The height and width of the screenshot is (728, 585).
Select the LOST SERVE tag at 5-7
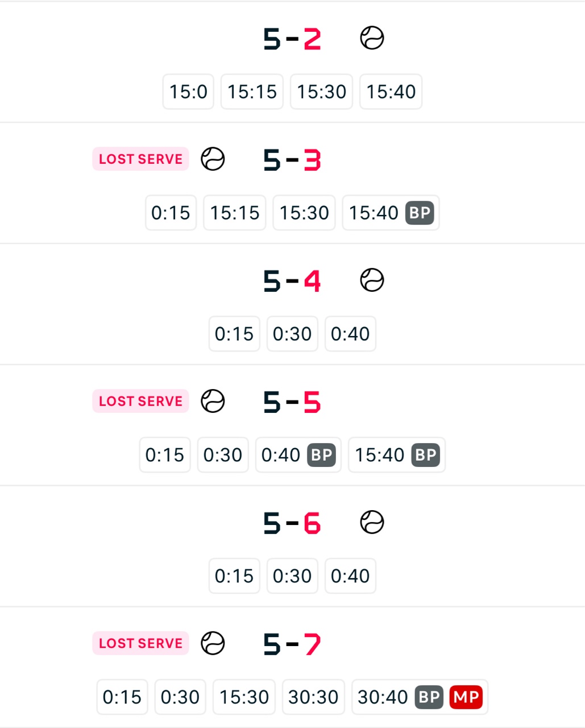click(140, 643)
